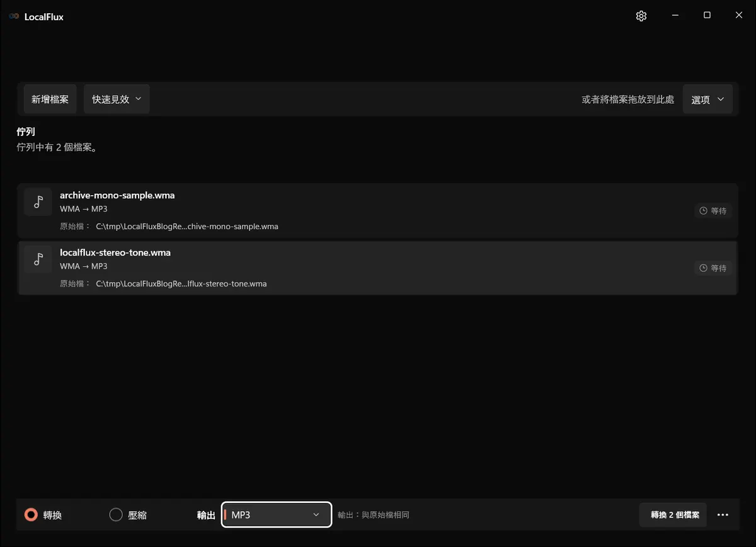Click the 輸出：與原始檔相同 output location text
The image size is (756, 547).
(374, 515)
